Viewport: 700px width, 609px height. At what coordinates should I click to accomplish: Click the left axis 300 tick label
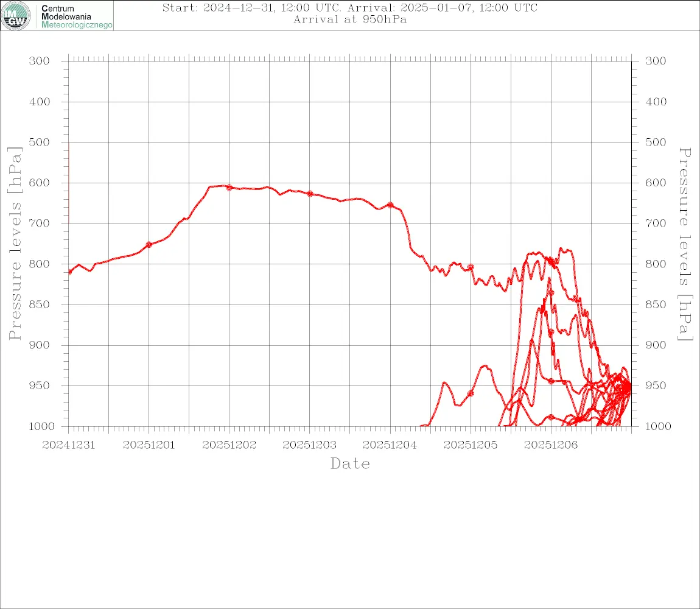click(x=40, y=61)
